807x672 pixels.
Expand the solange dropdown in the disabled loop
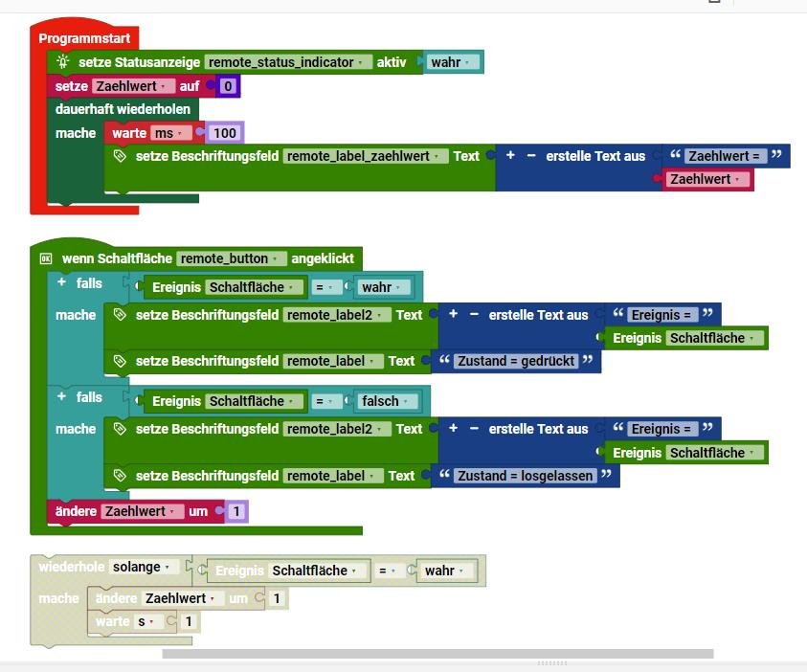[x=144, y=567]
